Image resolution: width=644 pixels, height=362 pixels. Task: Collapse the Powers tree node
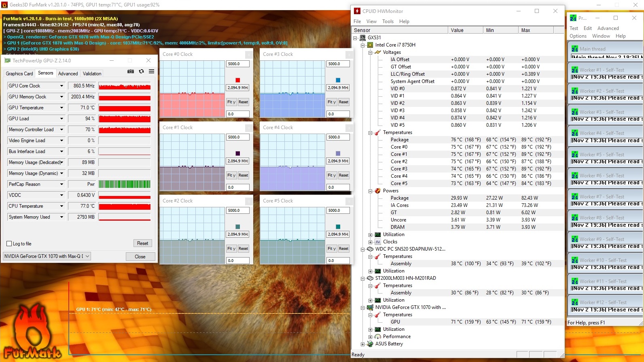370,191
